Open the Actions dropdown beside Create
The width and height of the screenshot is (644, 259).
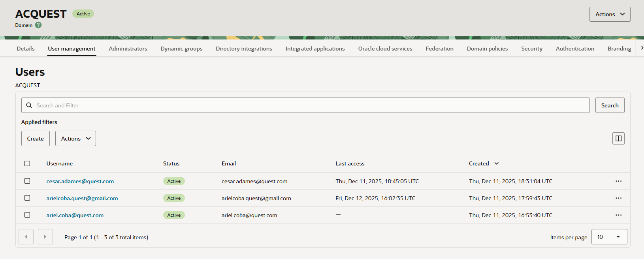[75, 139]
